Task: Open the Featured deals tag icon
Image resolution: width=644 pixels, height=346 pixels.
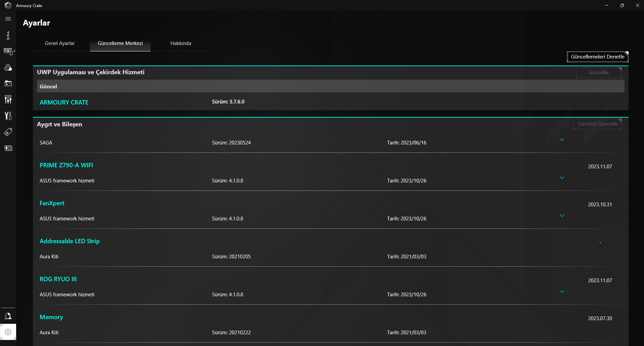Action: click(8, 132)
